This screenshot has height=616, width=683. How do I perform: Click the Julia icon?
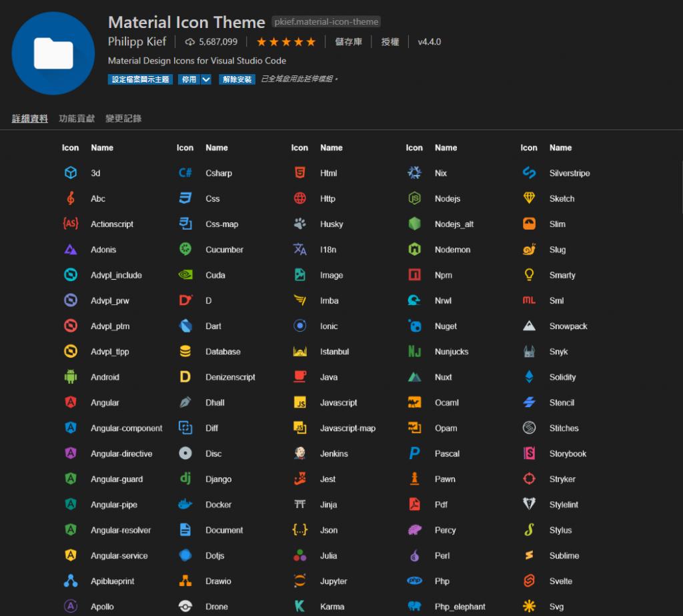pos(299,555)
